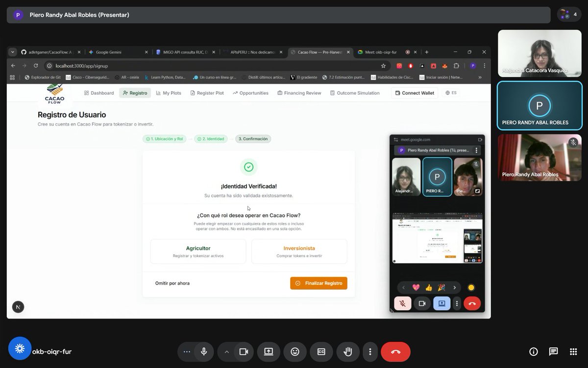Reload the localhost page
The image size is (588, 368).
[x=36, y=66]
